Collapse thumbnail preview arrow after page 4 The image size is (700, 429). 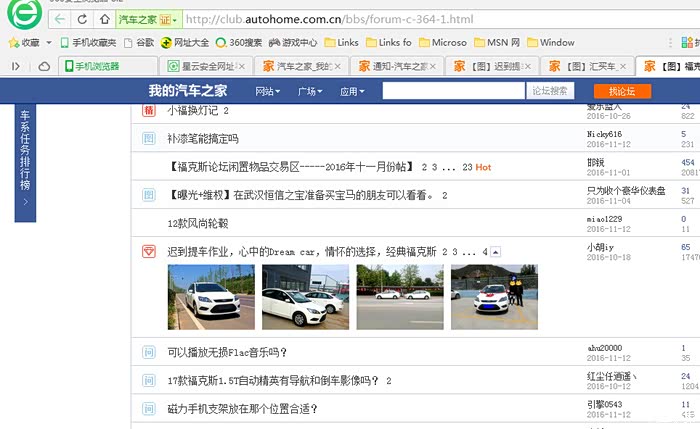[496, 252]
